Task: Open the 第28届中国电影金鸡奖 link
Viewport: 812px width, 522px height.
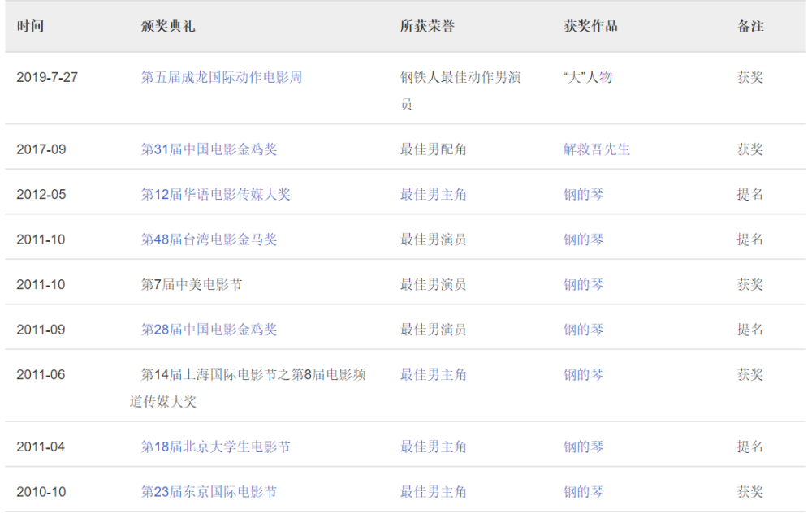Action: (x=209, y=330)
